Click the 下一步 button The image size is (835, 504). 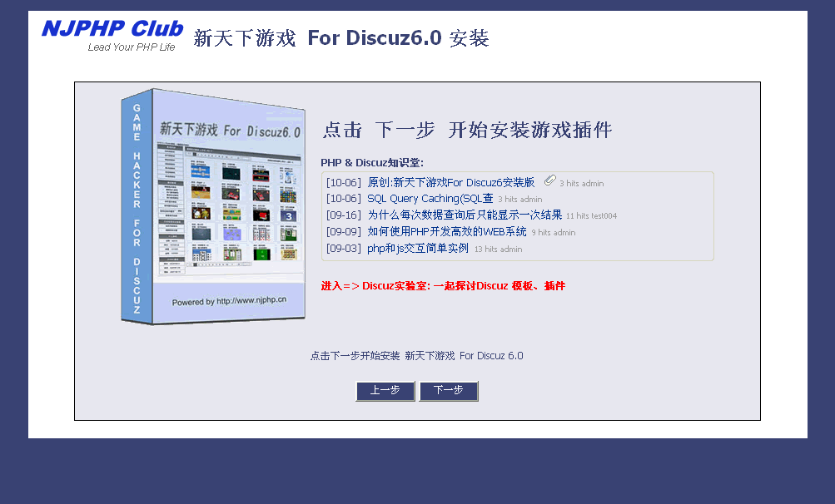pos(449,391)
